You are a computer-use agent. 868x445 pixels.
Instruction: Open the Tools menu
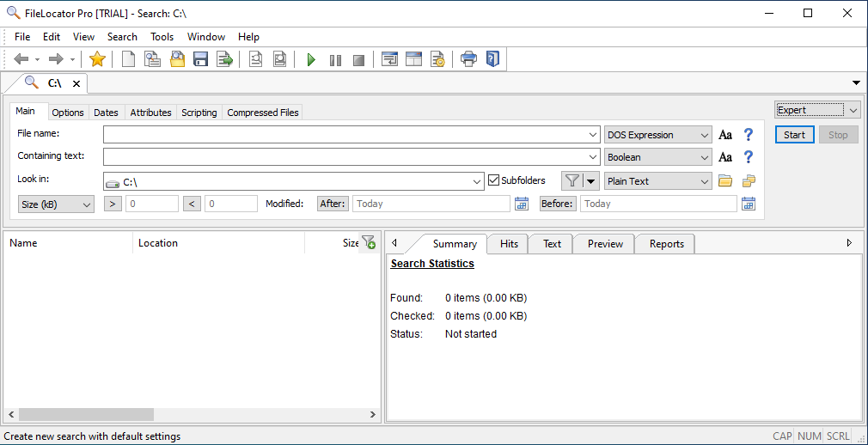click(x=162, y=37)
